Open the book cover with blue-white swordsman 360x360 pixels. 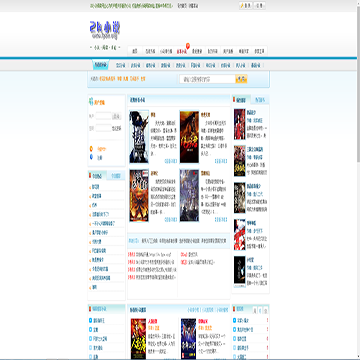[x=139, y=137]
